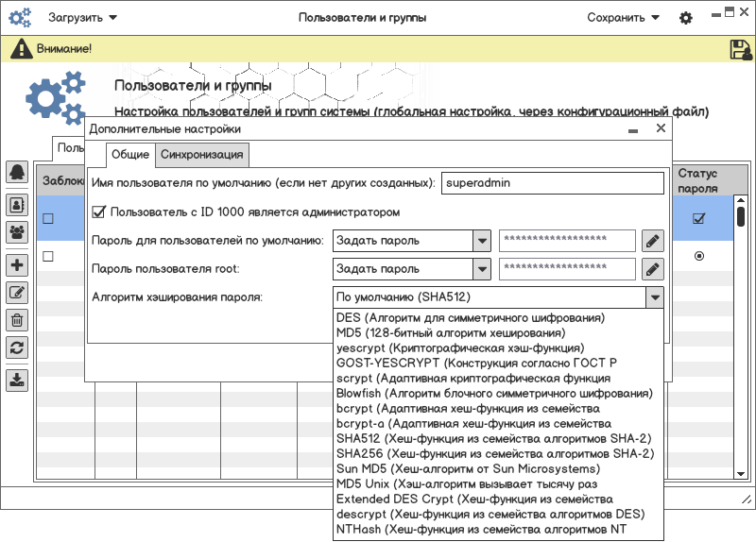Screen dimensions: 756x542
Task: Open the 'Загрузить' dropdown menu
Action: tap(83, 17)
